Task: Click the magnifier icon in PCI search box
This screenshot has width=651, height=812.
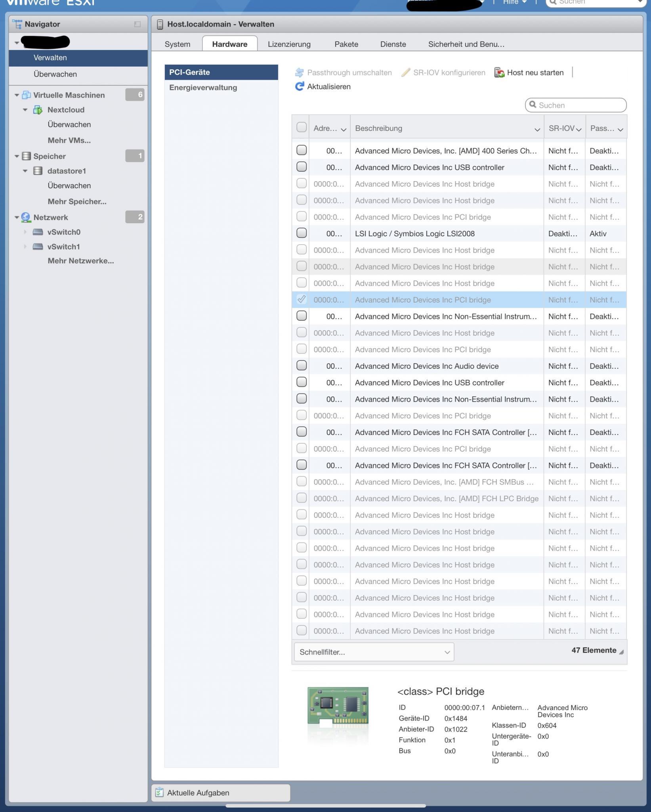Action: (x=533, y=105)
